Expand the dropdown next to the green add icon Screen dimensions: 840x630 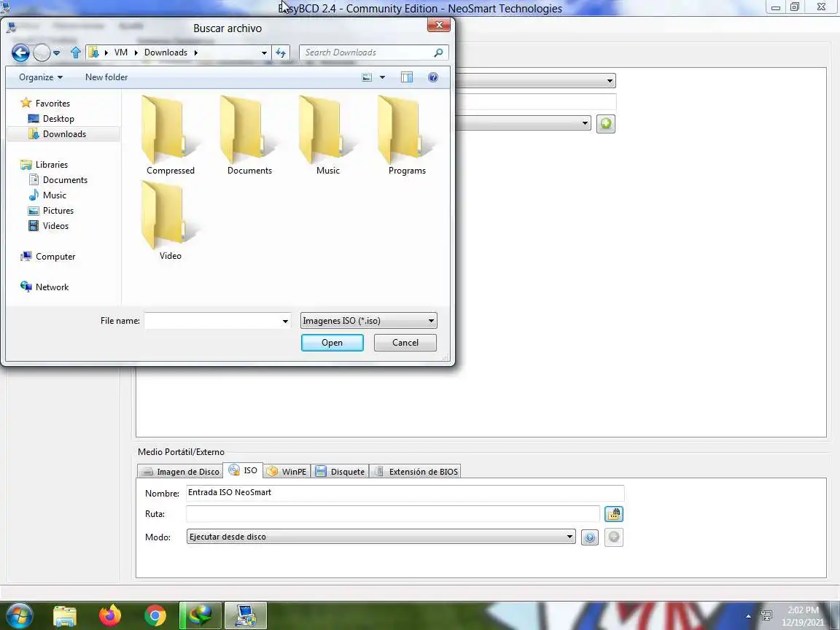(x=585, y=123)
